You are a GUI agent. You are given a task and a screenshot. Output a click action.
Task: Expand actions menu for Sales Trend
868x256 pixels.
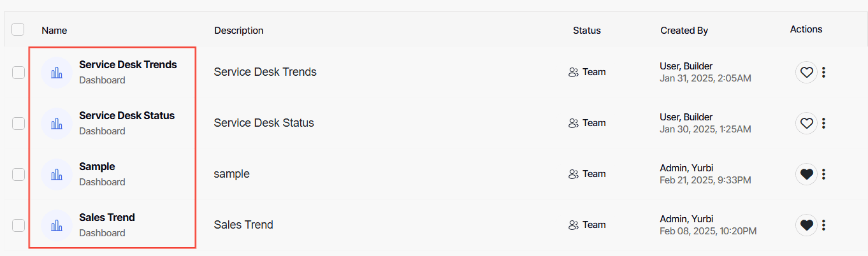824,225
